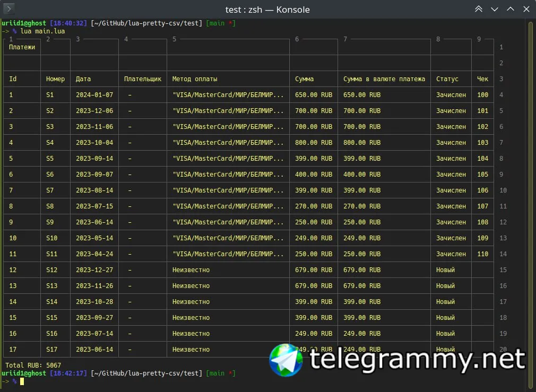
Task: Select date cell '2023-10-28'
Action: pos(94,301)
